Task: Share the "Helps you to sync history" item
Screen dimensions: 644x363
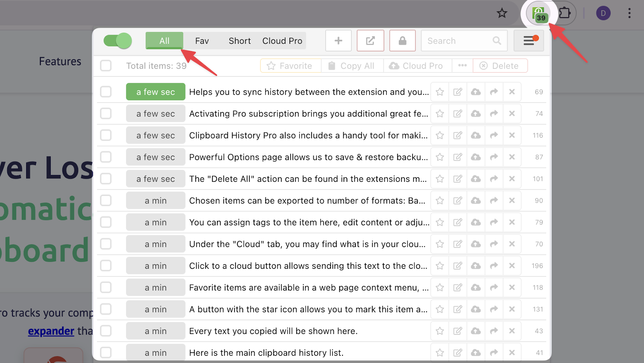Action: tap(494, 92)
